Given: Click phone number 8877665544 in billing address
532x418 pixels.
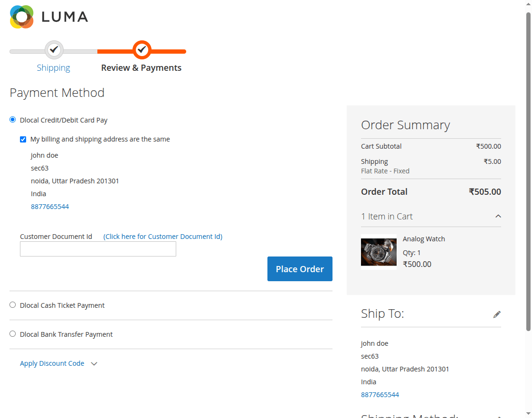Looking at the screenshot, I should 50,207.
